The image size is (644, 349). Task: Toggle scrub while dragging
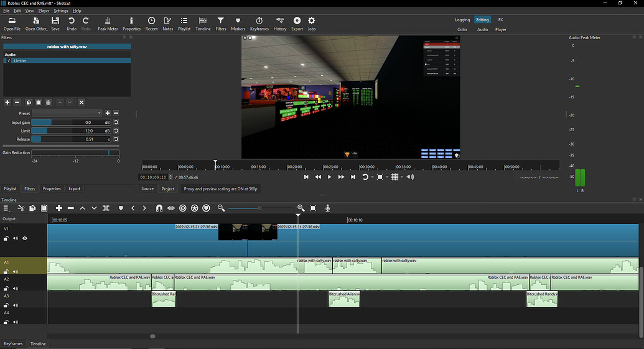[171, 208]
